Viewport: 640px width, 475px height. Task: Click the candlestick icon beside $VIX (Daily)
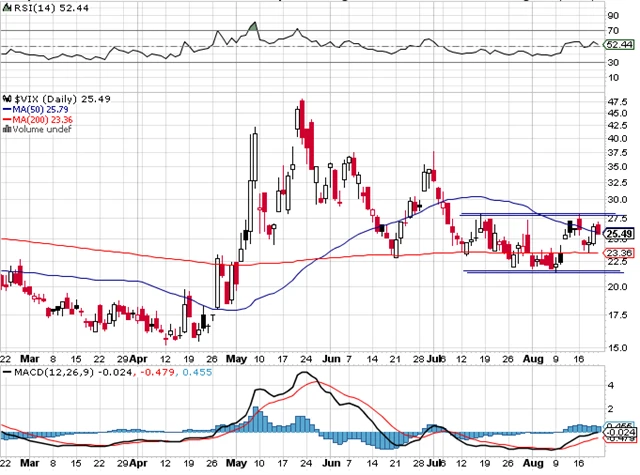7,99
